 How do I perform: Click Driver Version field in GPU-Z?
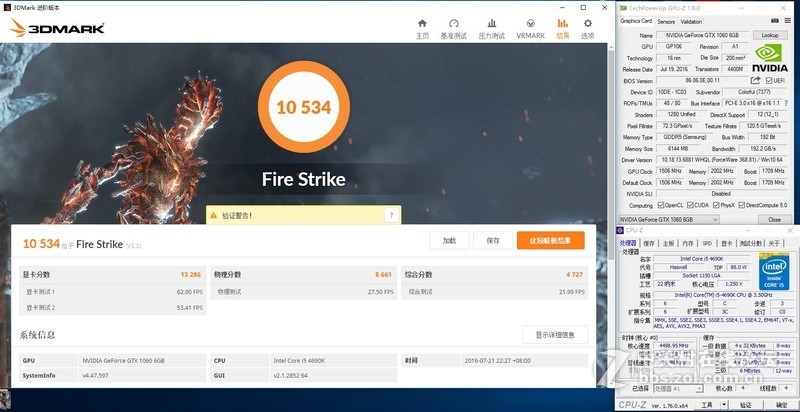(x=721, y=160)
